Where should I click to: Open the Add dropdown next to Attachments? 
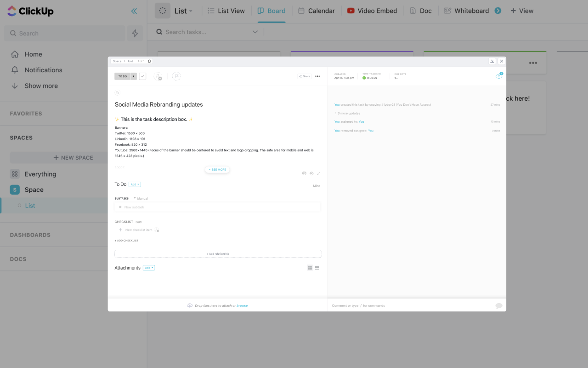149,267
